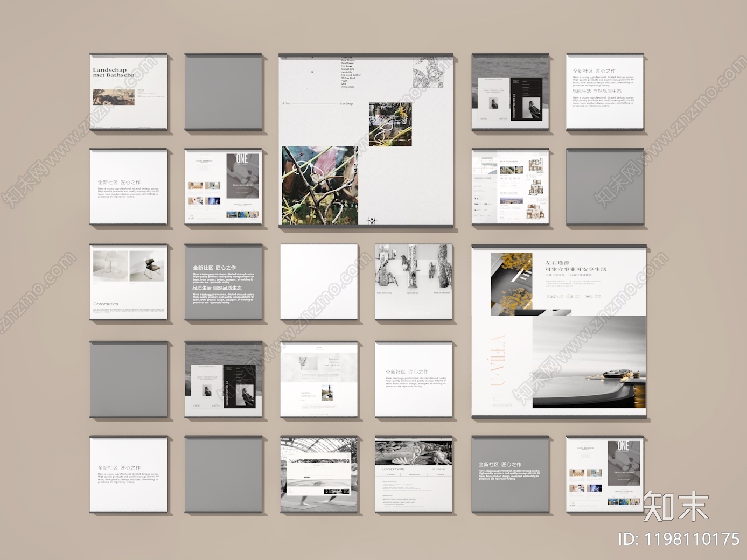Click the ID: 1198110175 label
The image size is (747, 560).
[x=679, y=538]
